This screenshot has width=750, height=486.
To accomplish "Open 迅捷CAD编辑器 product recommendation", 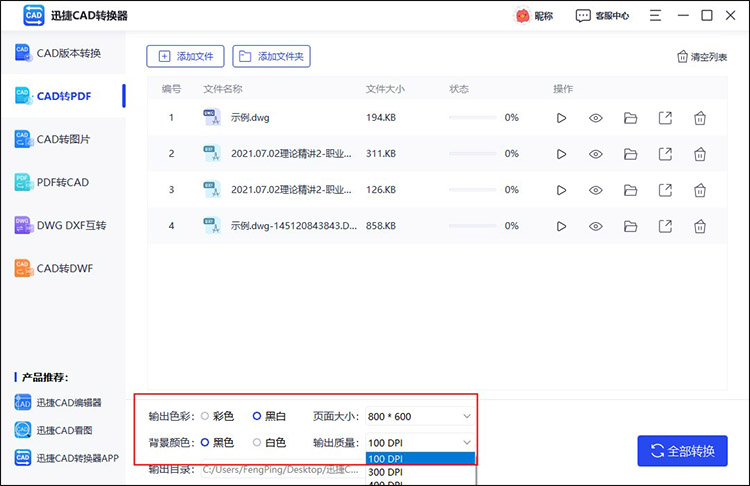I will (x=58, y=402).
